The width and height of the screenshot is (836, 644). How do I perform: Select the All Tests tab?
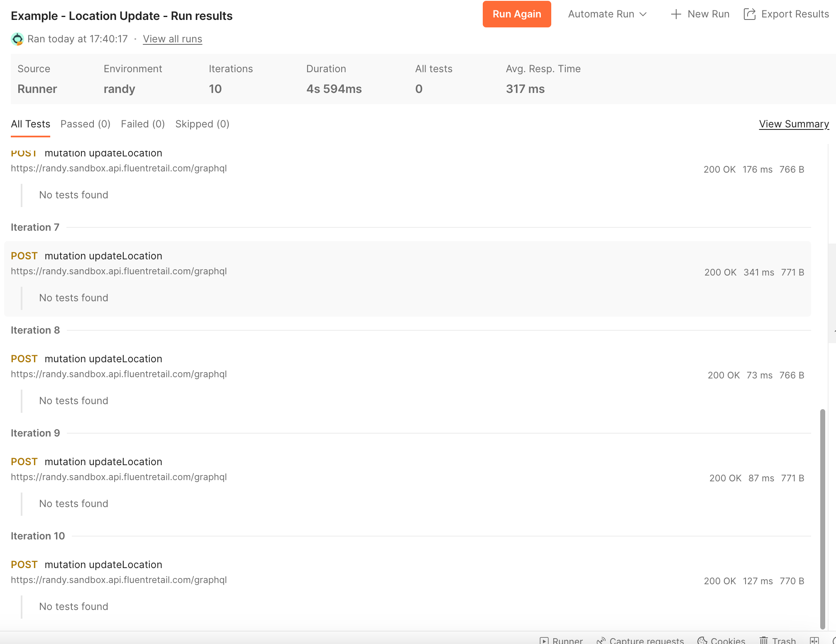(30, 124)
